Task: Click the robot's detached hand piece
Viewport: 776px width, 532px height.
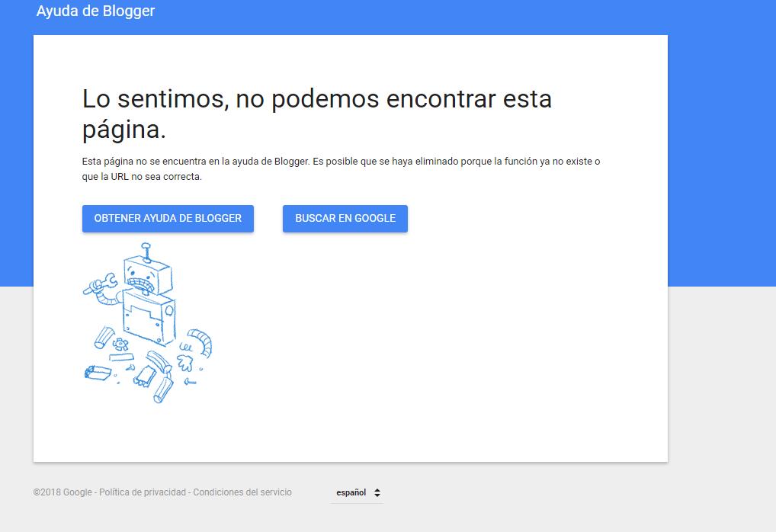Action: (184, 361)
